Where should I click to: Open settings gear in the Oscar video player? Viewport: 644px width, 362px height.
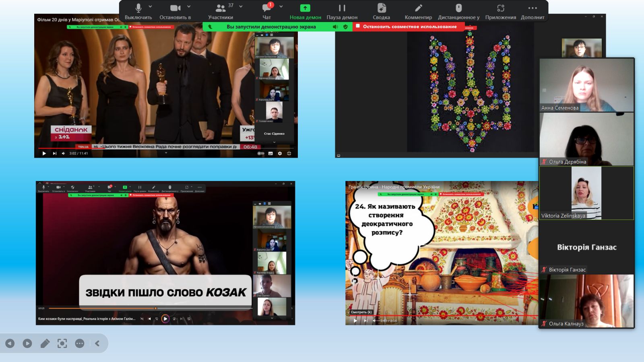280,153
